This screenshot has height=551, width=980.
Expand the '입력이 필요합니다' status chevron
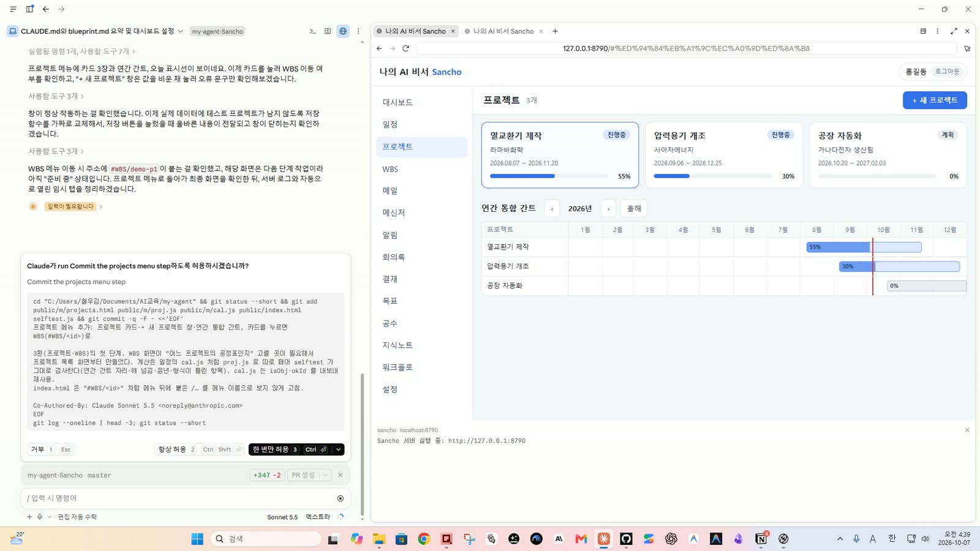[x=100, y=206]
